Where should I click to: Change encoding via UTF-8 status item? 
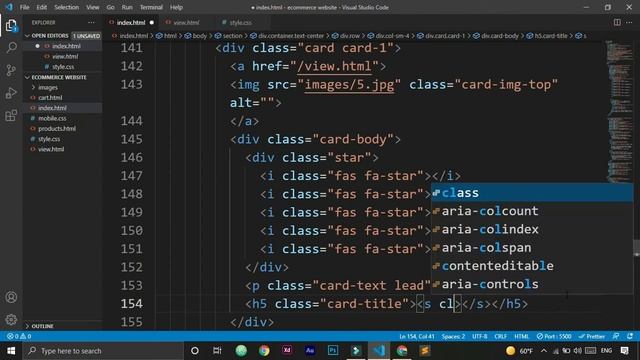480,336
